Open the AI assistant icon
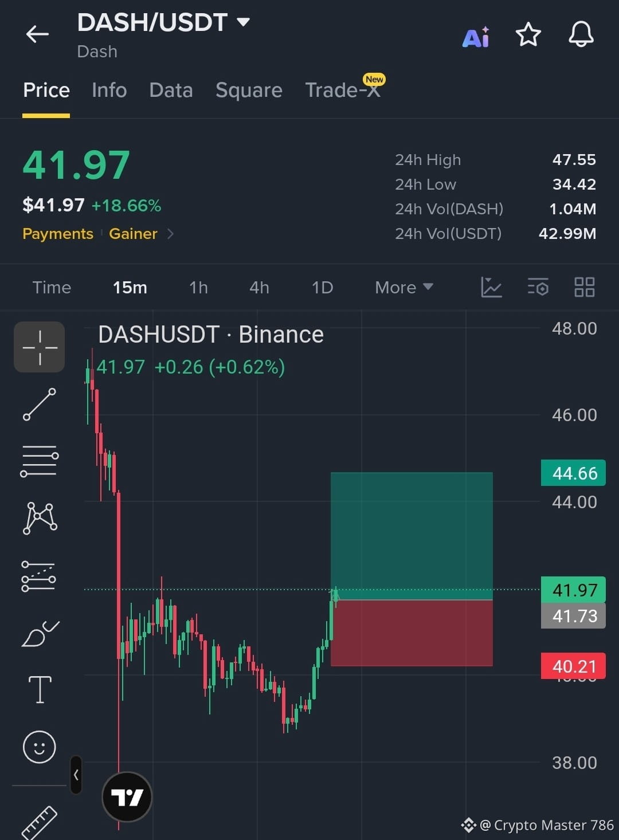This screenshot has height=840, width=619. (476, 37)
